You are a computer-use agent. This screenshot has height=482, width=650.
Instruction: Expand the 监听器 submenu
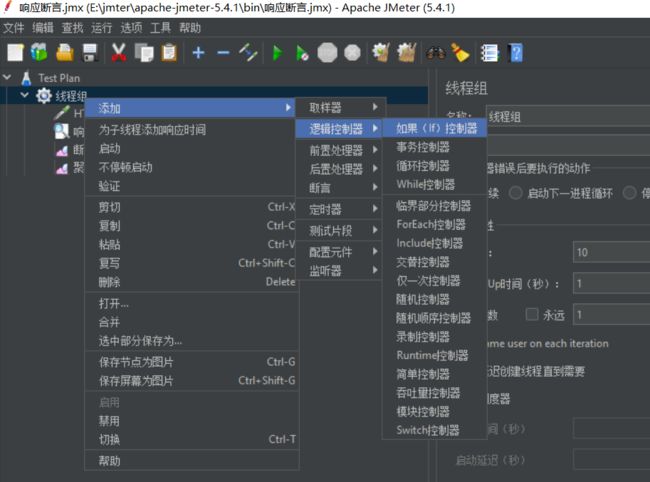(340, 271)
